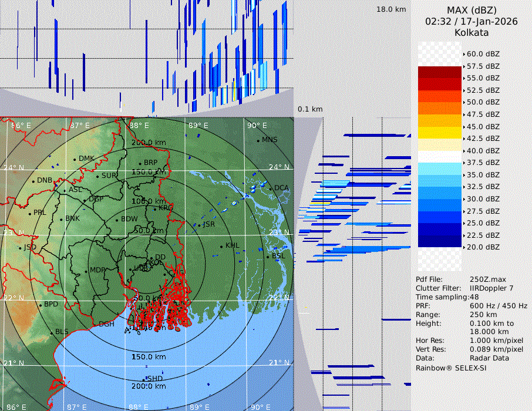532x411 pixels.
Task: Select the MDP station dot
Action: click(x=86, y=271)
